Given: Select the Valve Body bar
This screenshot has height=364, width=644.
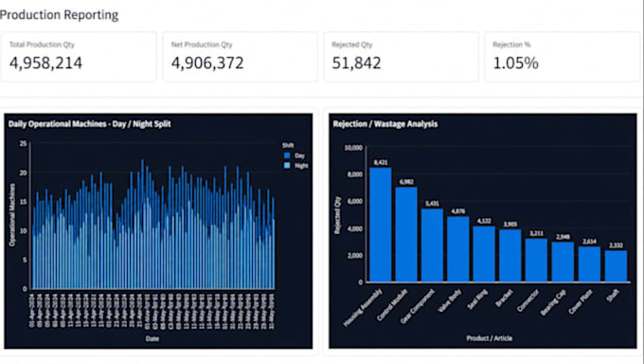Looking at the screenshot, I should 458,249.
